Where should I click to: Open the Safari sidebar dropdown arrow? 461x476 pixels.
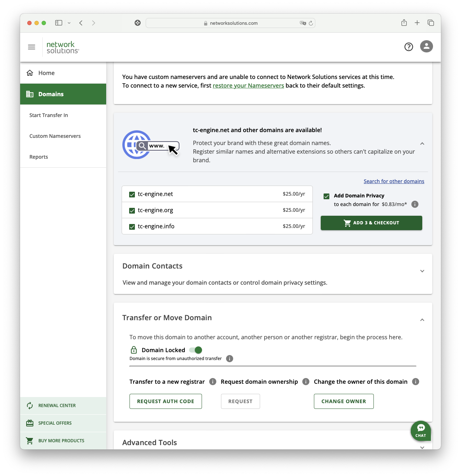point(69,23)
